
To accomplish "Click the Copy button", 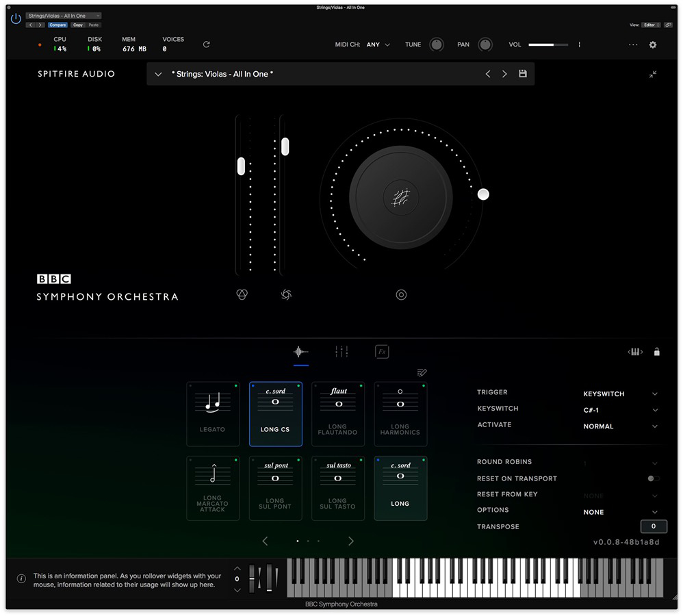I will coord(77,25).
